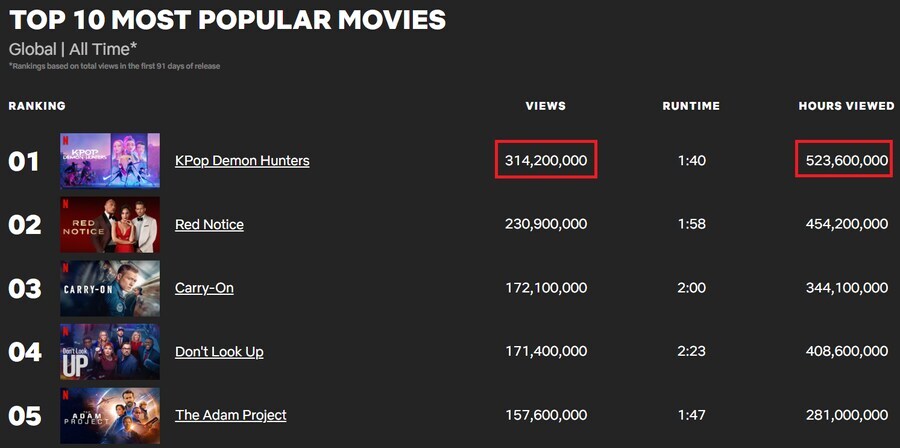
Task: Click the Views column header
Action: [x=546, y=106]
